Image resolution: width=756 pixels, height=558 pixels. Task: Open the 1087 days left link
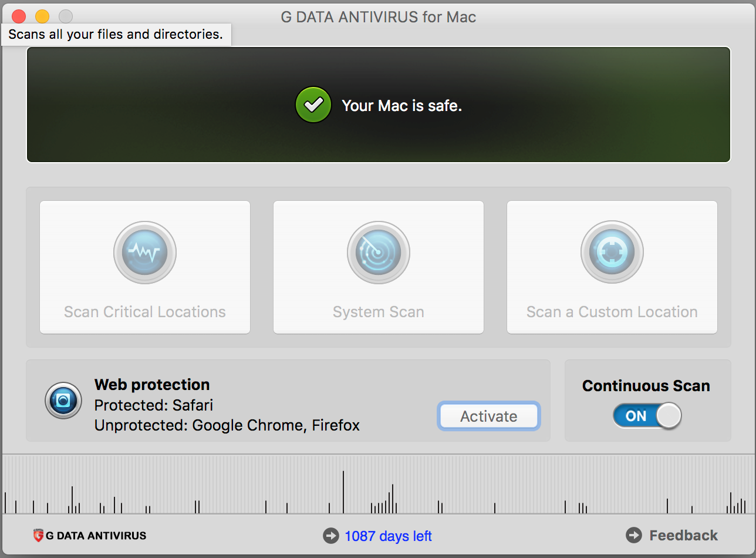pos(388,536)
